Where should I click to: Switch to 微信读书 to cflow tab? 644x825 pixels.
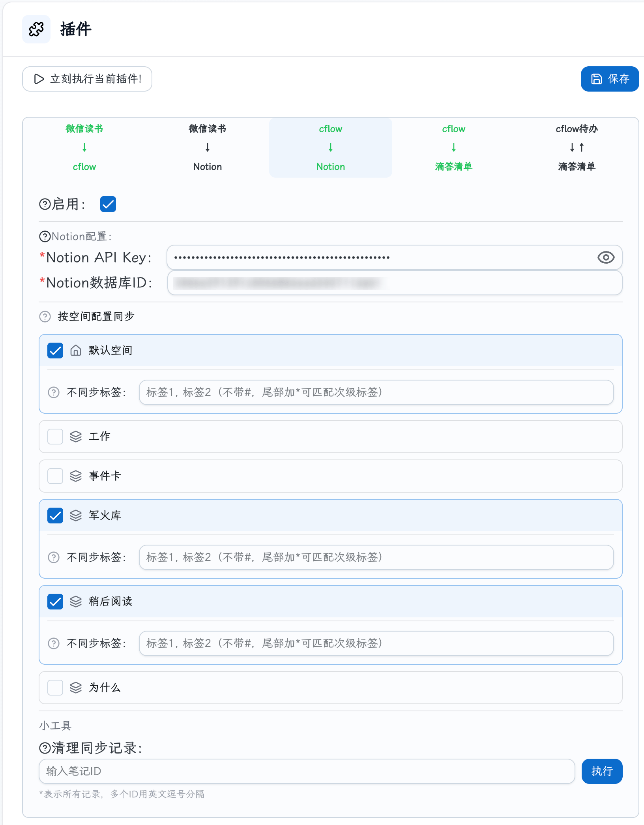tap(84, 148)
